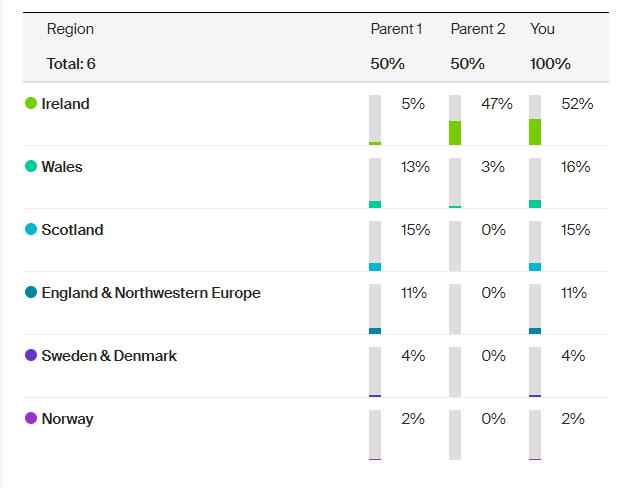Click Ireland's Parent 2 bar showing 47%
The height and width of the screenshot is (488, 619).
click(455, 121)
